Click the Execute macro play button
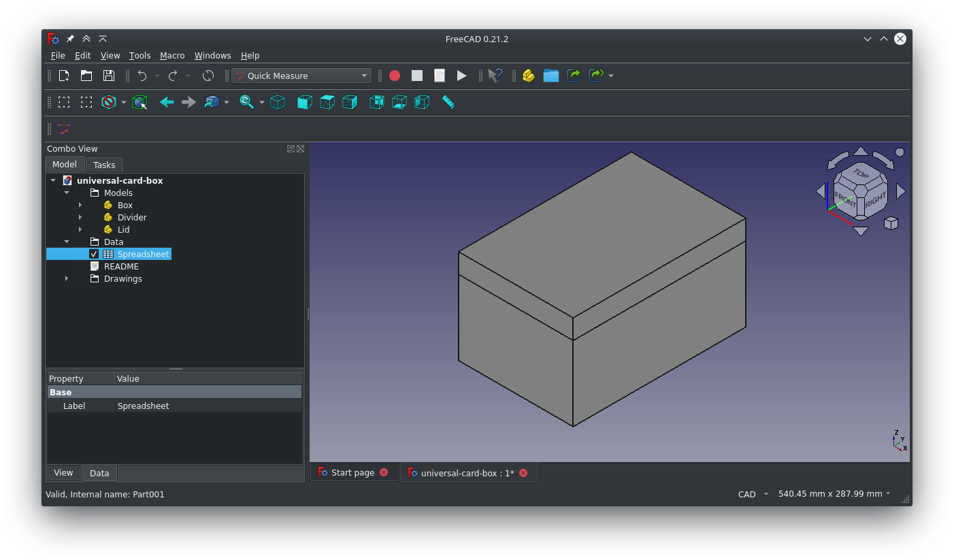 [x=461, y=76]
